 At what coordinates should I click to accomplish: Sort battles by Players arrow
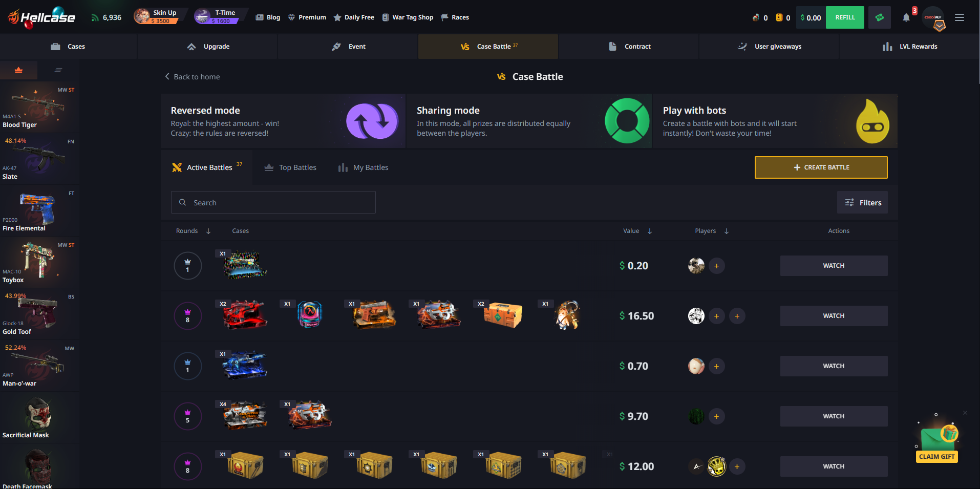click(727, 231)
